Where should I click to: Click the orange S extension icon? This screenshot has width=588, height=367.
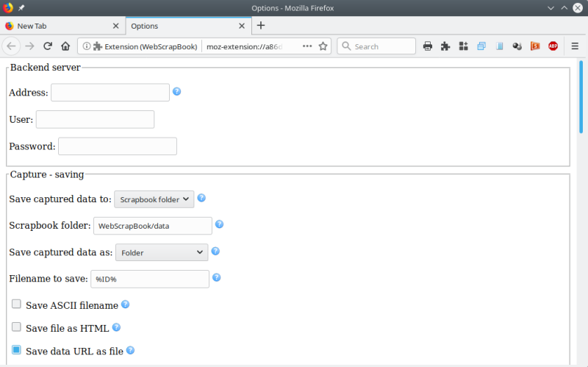(x=535, y=46)
